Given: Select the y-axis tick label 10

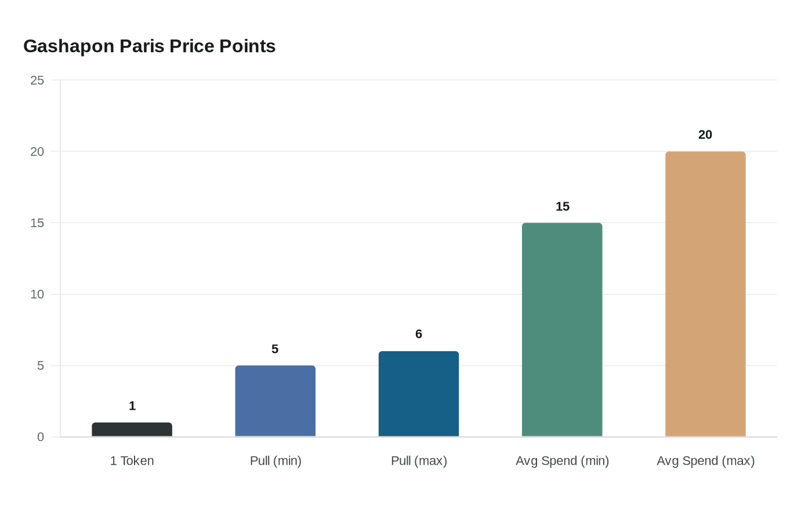Looking at the screenshot, I should click(37, 294).
